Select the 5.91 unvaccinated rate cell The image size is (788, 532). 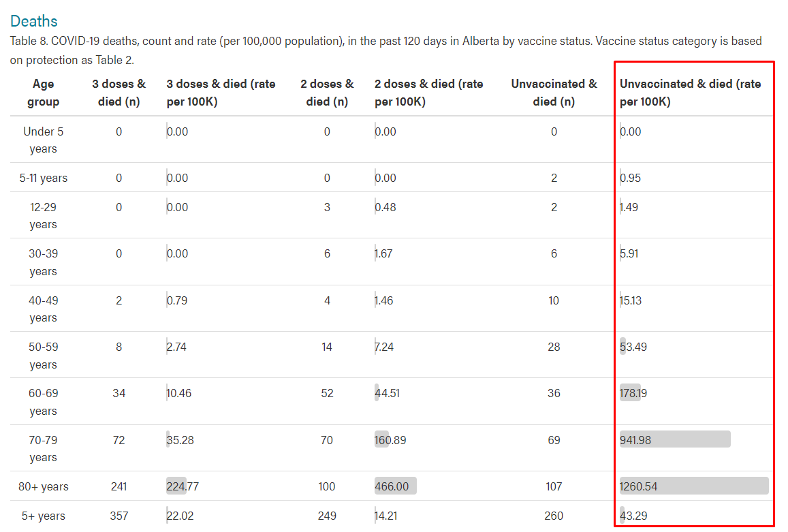tap(629, 253)
